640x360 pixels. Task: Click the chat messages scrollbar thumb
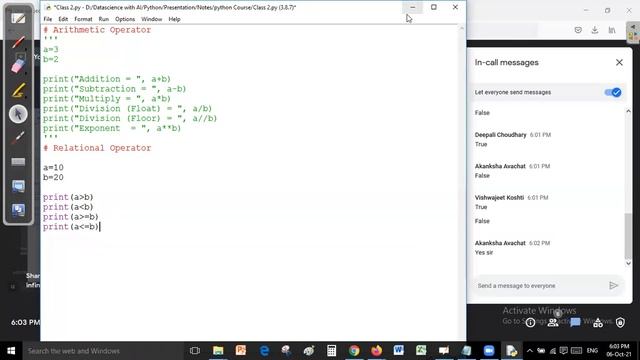[x=628, y=236]
